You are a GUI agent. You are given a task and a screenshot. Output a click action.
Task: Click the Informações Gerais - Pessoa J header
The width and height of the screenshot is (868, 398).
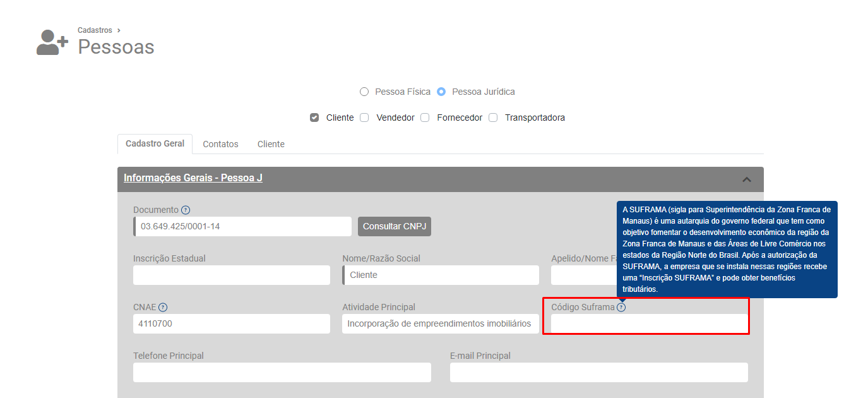[193, 178]
